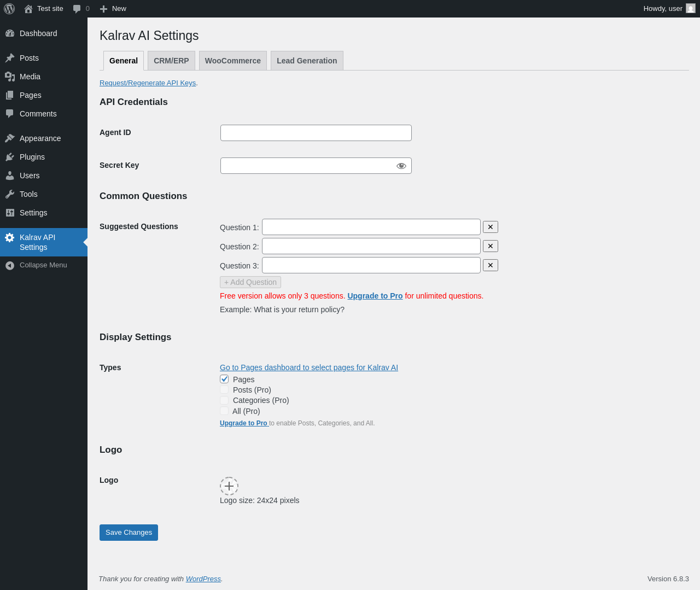
Task: Switch to the CRM/ERP tab
Action: (171, 61)
